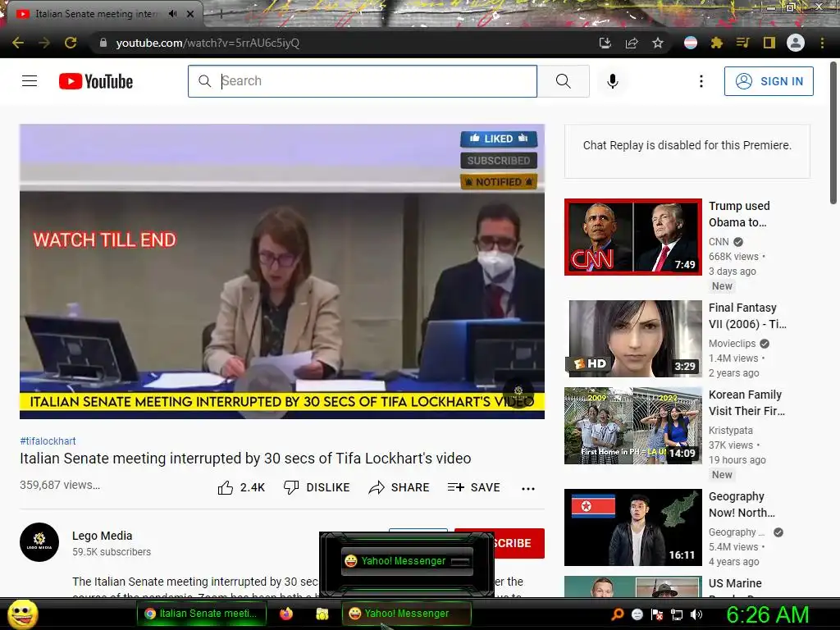Click the Movieclips channel name
This screenshot has height=630, width=840.
coord(732,344)
